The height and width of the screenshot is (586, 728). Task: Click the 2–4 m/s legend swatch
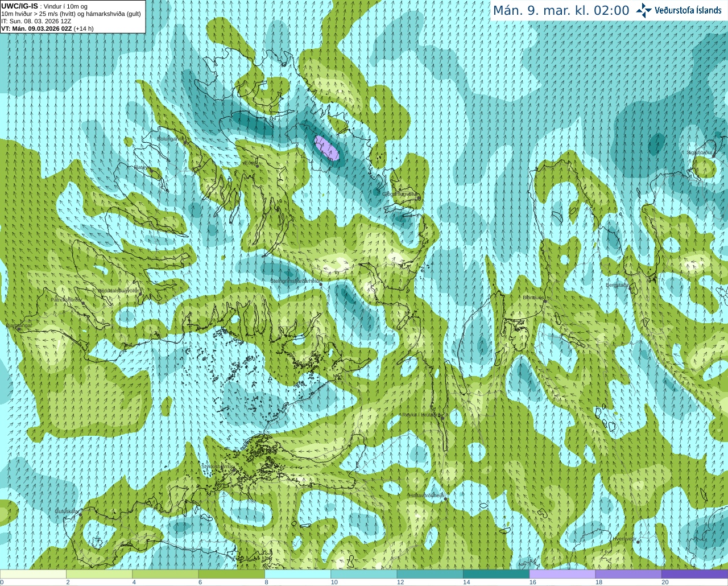99,573
